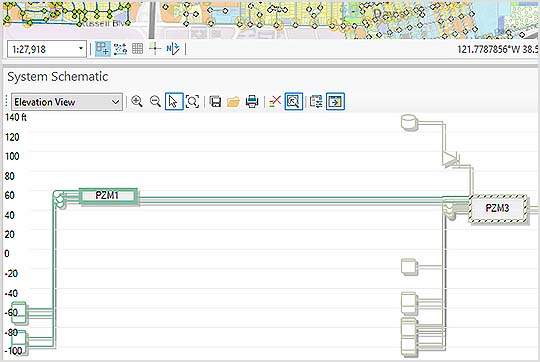Select the PZM3 pressure zone box
The height and width of the screenshot is (362, 540).
(497, 208)
